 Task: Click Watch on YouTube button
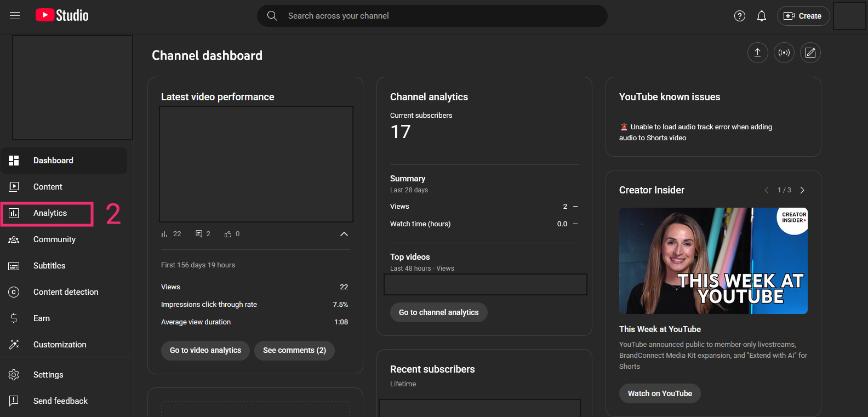pyautogui.click(x=659, y=393)
